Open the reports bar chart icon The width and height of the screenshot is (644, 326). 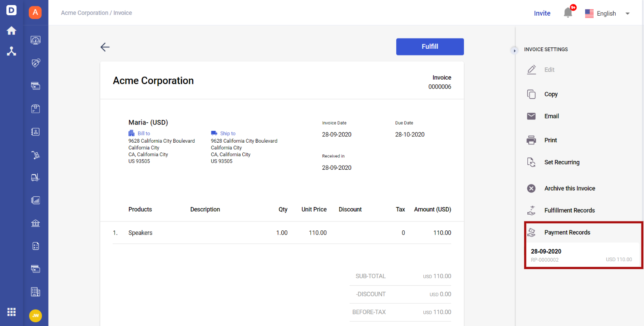tap(36, 200)
